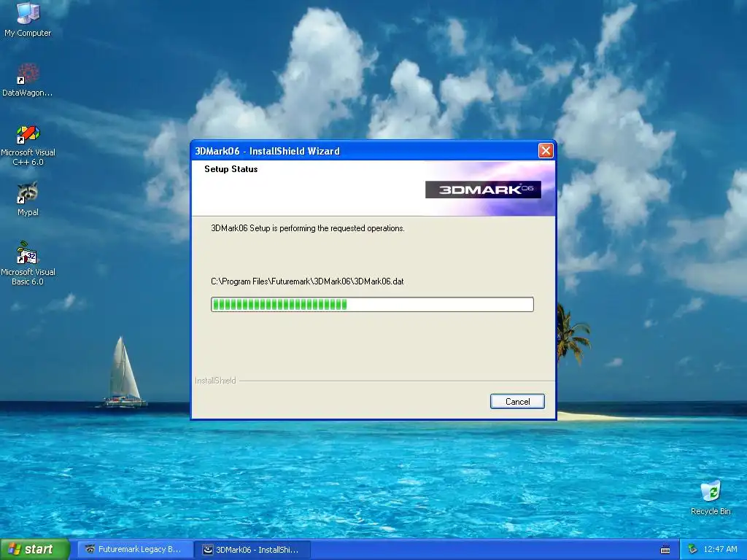Click the green setup progress bar

pyautogui.click(x=372, y=304)
